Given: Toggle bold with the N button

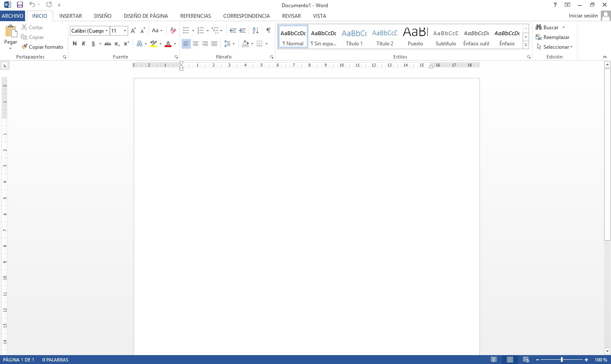Looking at the screenshot, I should click(x=75, y=44).
